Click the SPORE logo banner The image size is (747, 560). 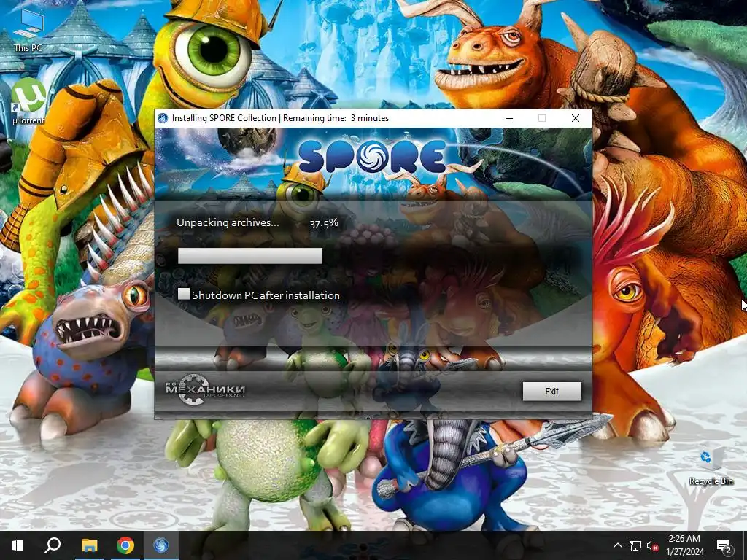[373, 156]
